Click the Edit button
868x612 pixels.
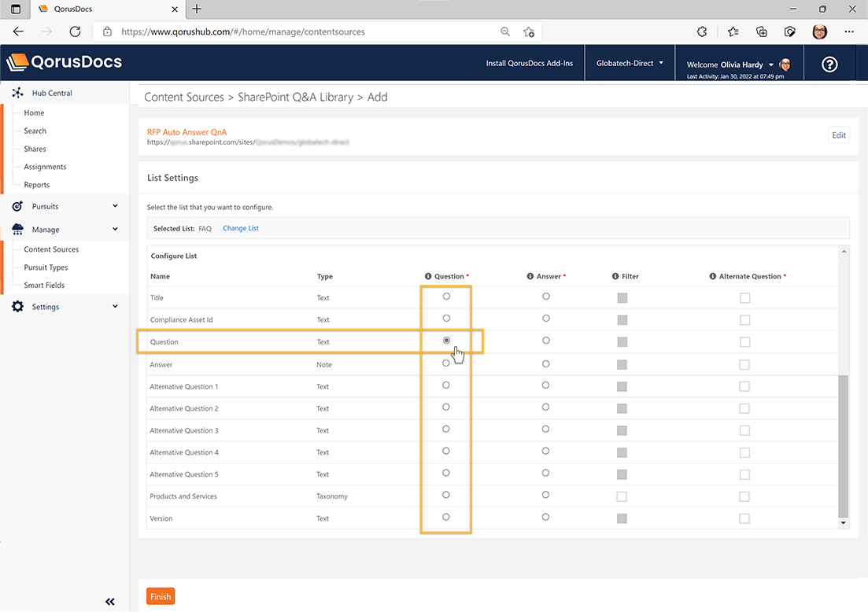coord(839,135)
